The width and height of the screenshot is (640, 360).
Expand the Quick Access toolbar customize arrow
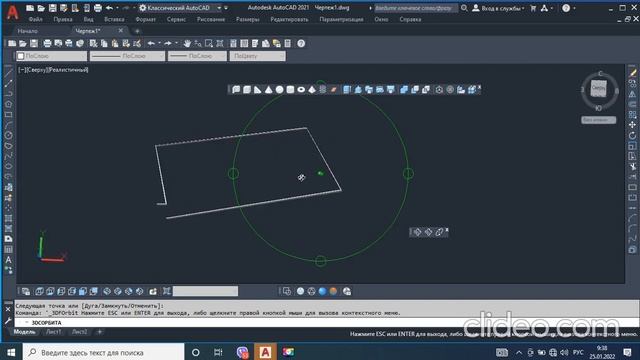pyautogui.click(x=226, y=8)
